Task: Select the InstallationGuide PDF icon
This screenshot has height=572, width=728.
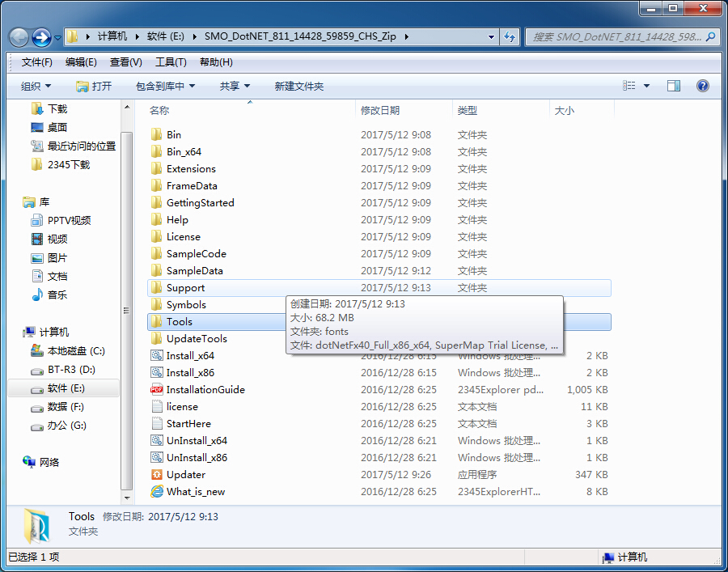Action: pos(157,389)
